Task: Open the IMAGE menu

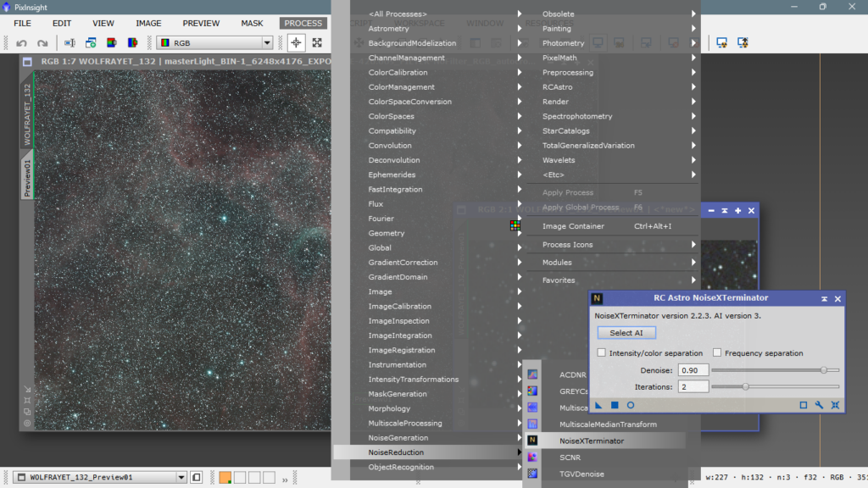Action: (x=148, y=23)
